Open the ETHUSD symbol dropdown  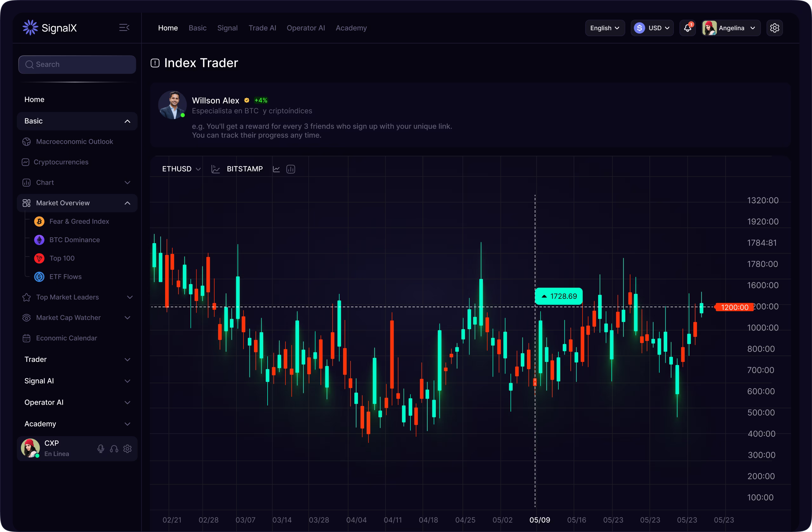coord(181,169)
